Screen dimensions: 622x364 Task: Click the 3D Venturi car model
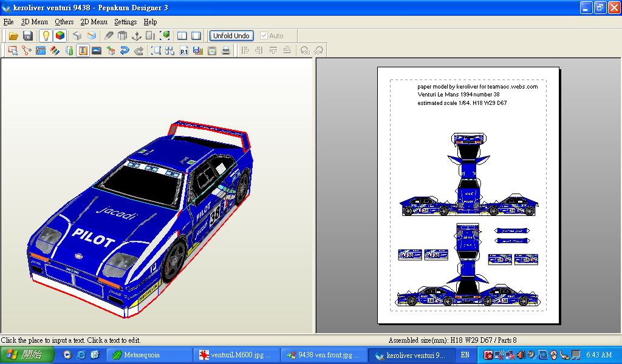click(140, 219)
